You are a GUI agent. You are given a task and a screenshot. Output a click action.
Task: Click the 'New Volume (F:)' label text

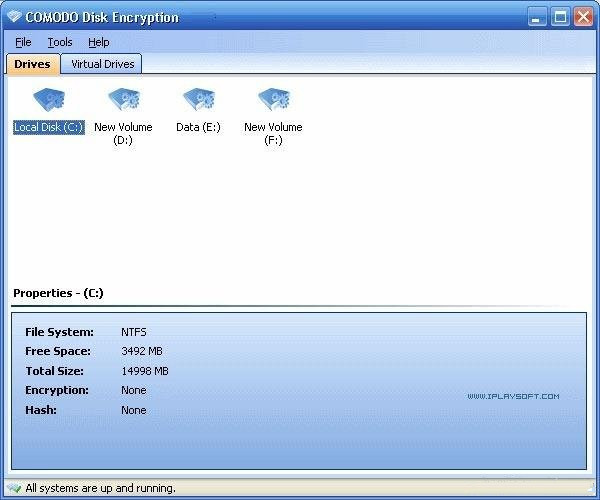tap(273, 134)
